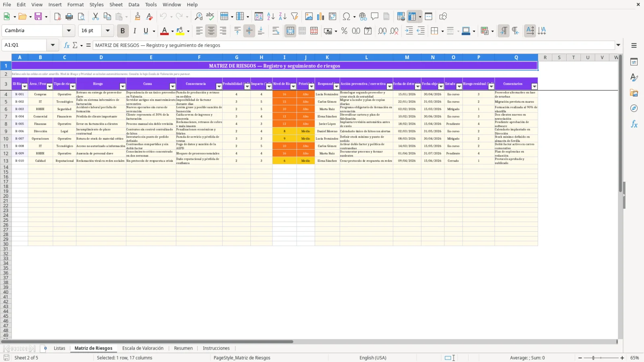Click the AutoFilter funnel icon
The height and width of the screenshot is (362, 644).
coord(295,16)
